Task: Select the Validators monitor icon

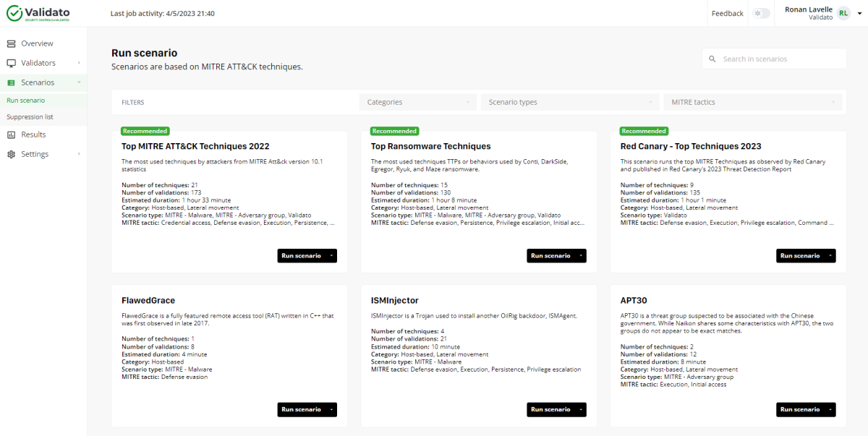Action: click(x=12, y=62)
